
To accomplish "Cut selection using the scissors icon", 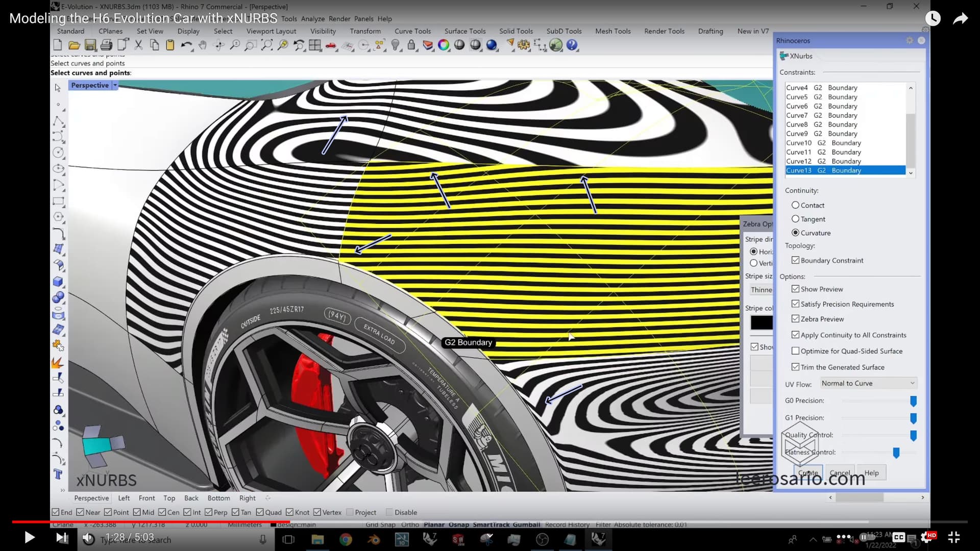I will coord(138,45).
